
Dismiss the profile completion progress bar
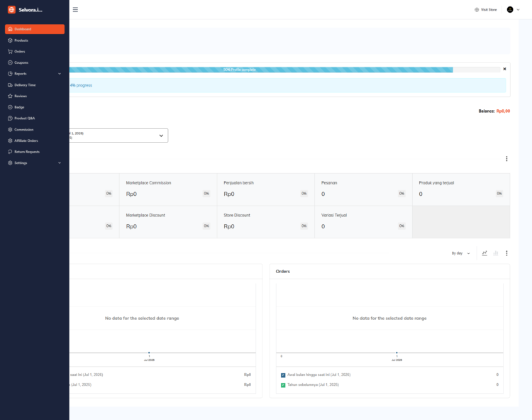[x=504, y=69]
